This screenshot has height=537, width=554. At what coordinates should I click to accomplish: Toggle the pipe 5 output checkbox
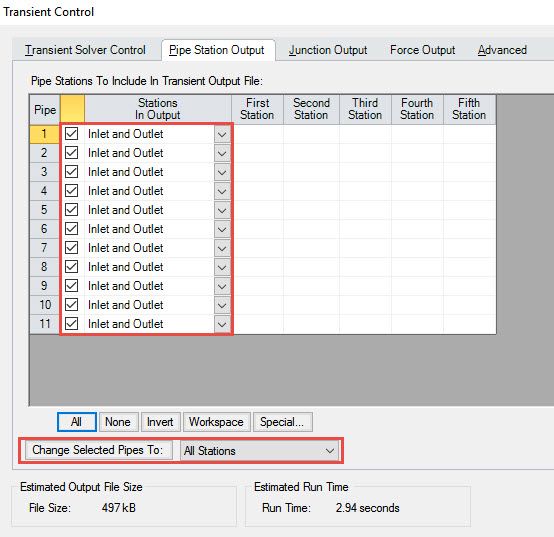pyautogui.click(x=72, y=210)
